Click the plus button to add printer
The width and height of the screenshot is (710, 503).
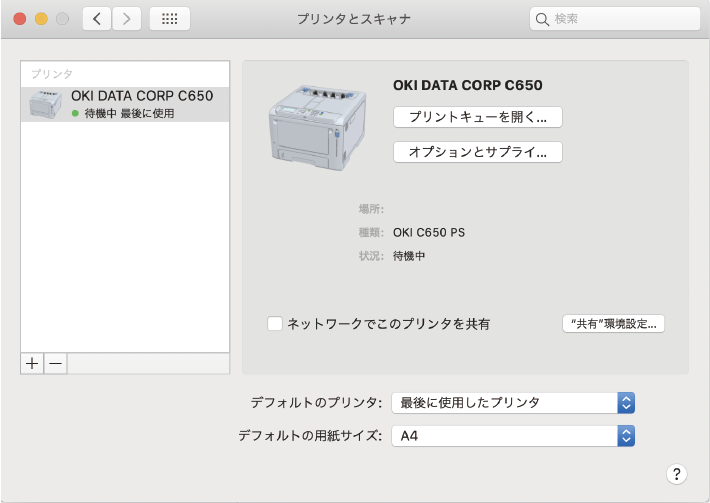(x=32, y=364)
